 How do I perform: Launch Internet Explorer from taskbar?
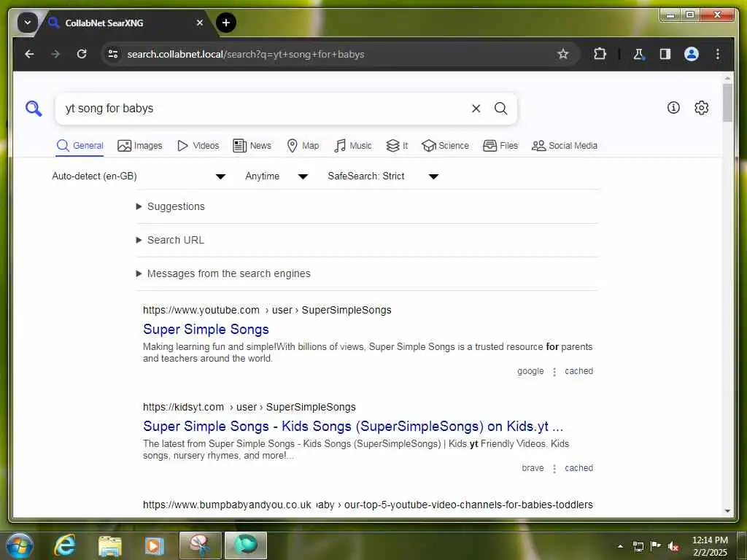65,545
